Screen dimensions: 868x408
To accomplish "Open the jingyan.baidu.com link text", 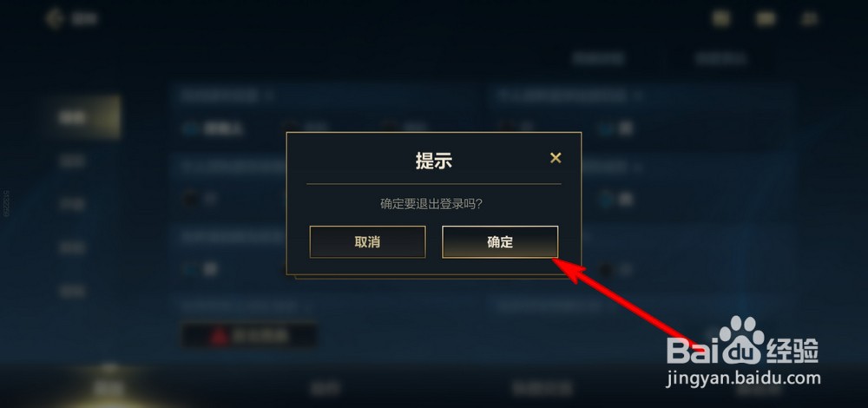I will click(x=742, y=378).
